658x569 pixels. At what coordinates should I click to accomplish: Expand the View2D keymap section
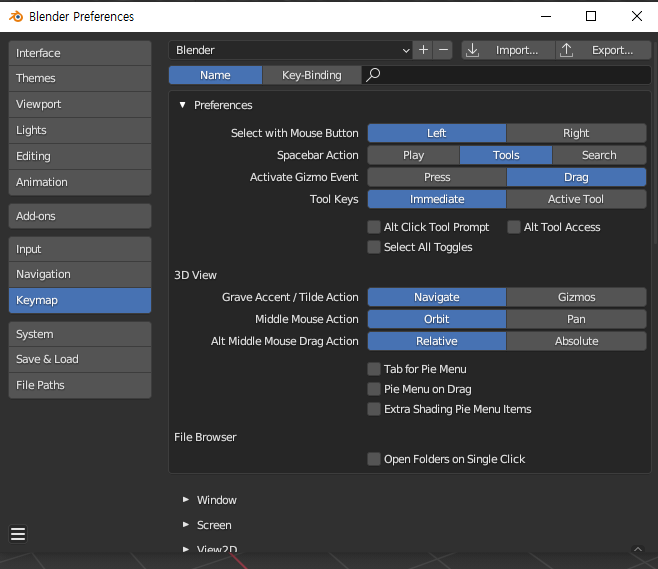click(185, 549)
